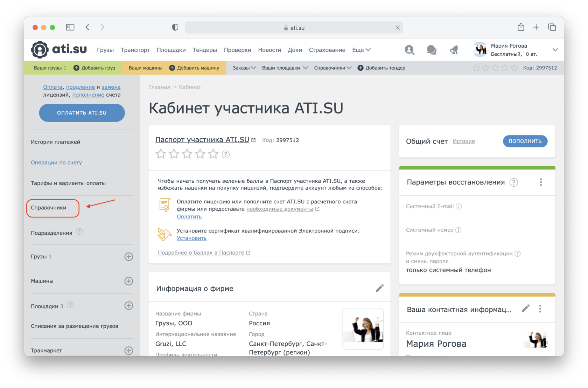This screenshot has height=388, width=588.
Task: Expand the Ваши площадки dropdown
Action: (285, 68)
